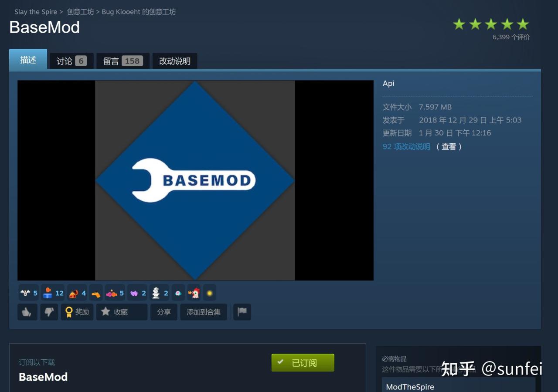Click the 奖励 award ribbon button
This screenshot has width=558, height=392.
(77, 312)
